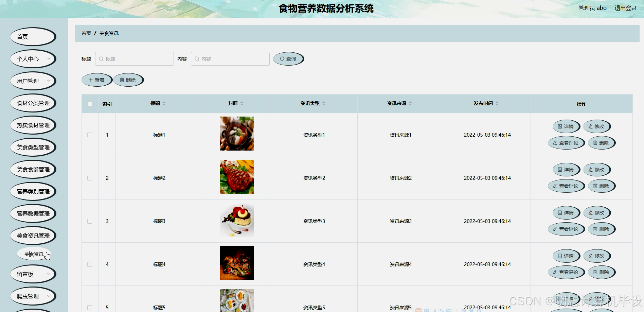Check the checkbox for row 标题1

tap(90, 135)
